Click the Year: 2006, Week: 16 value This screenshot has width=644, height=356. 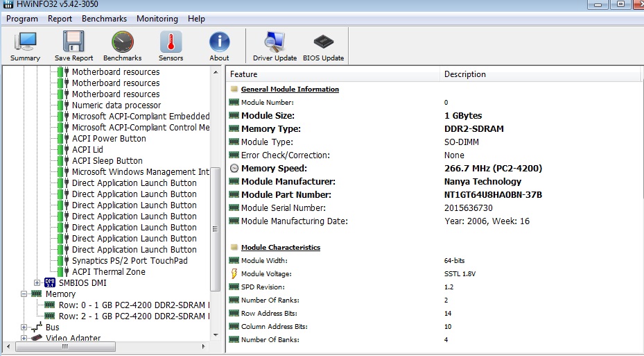(487, 221)
